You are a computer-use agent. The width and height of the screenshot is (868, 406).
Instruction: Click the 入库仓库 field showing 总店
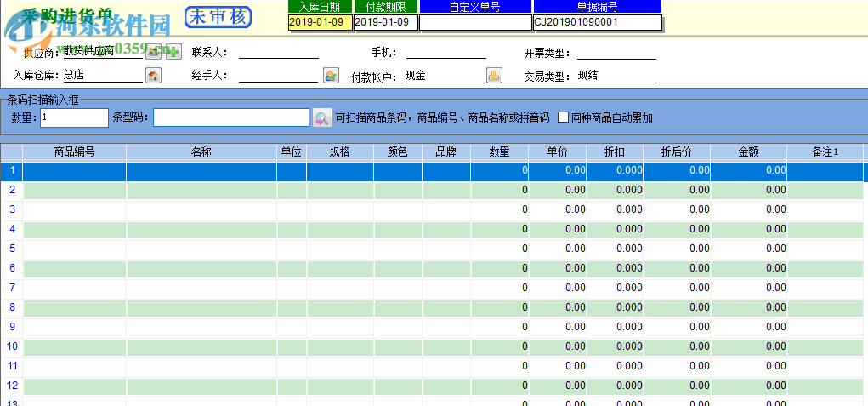pyautogui.click(x=103, y=76)
